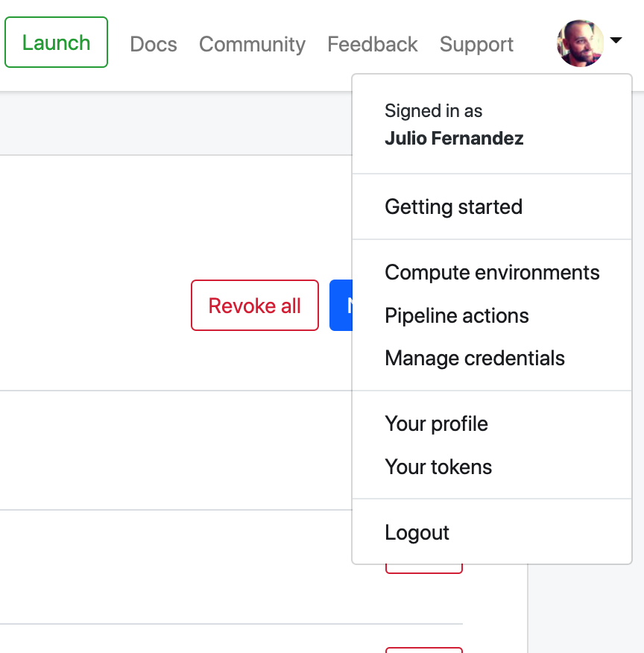Click the lowest red-outlined token row button

(423, 650)
